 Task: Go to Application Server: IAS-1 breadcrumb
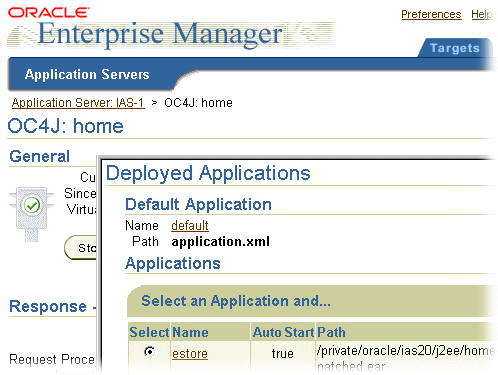point(78,103)
